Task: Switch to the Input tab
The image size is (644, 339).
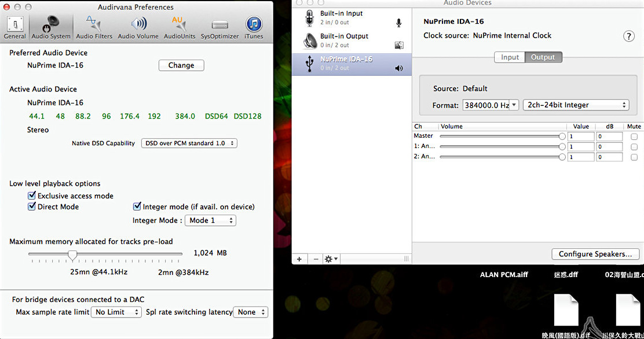Action: click(510, 57)
